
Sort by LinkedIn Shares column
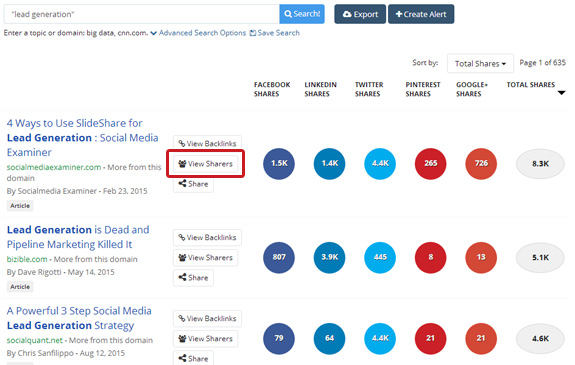[321, 89]
